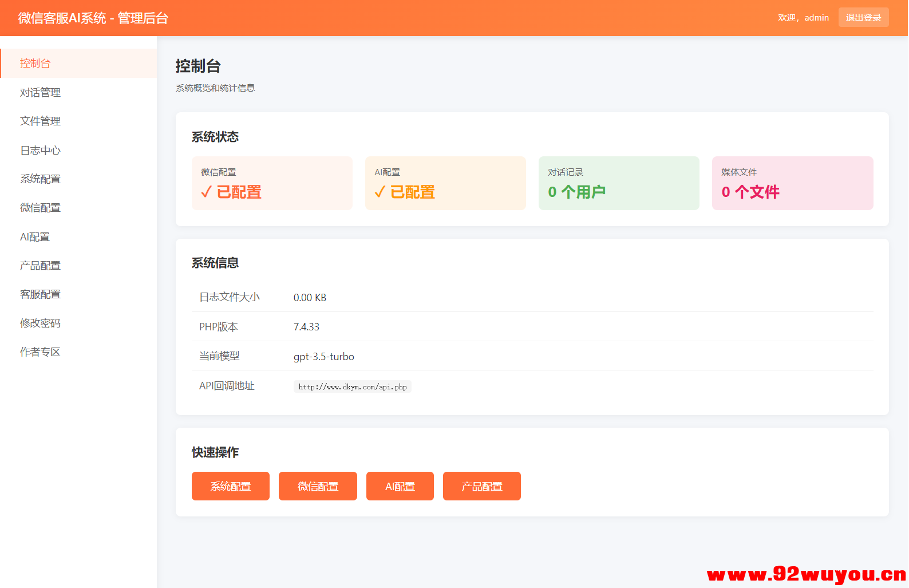Open AI配置 sidebar menu item

(35, 236)
